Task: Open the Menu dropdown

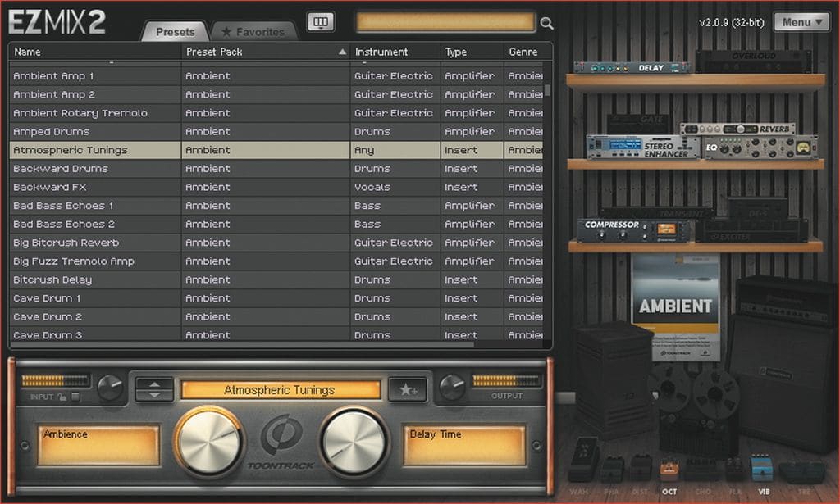Action: 801,22
